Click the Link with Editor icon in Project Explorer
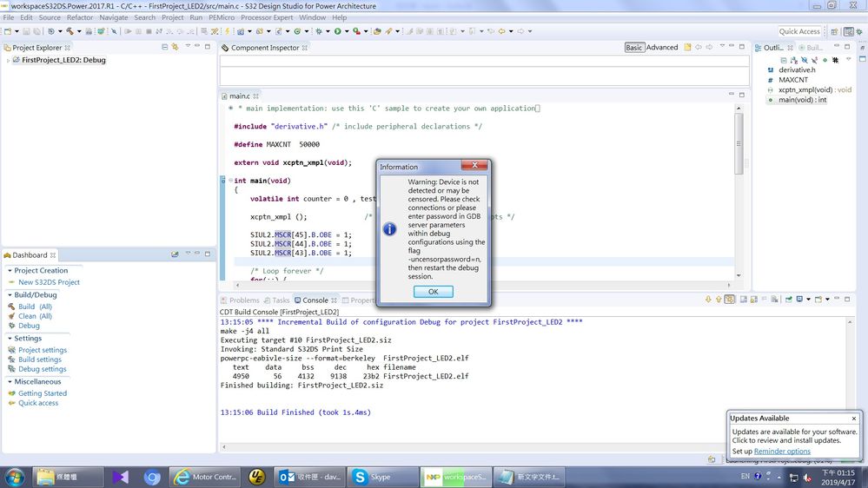The image size is (868, 488). point(175,47)
